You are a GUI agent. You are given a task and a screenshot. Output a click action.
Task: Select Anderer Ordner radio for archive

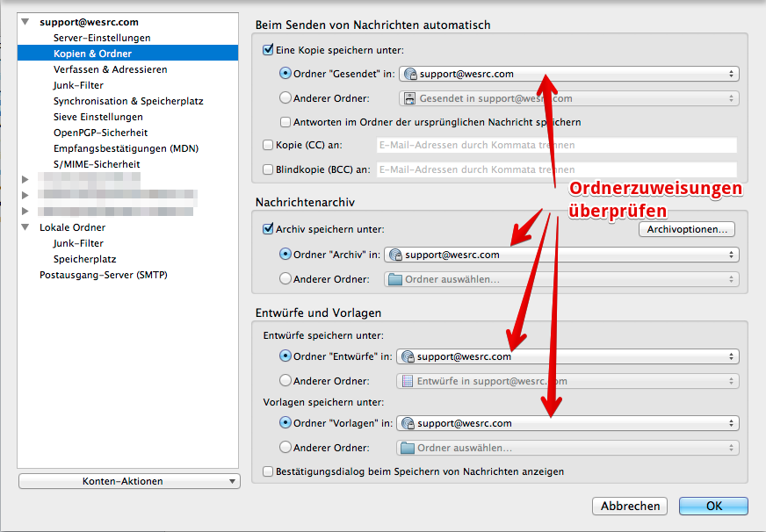click(x=285, y=278)
